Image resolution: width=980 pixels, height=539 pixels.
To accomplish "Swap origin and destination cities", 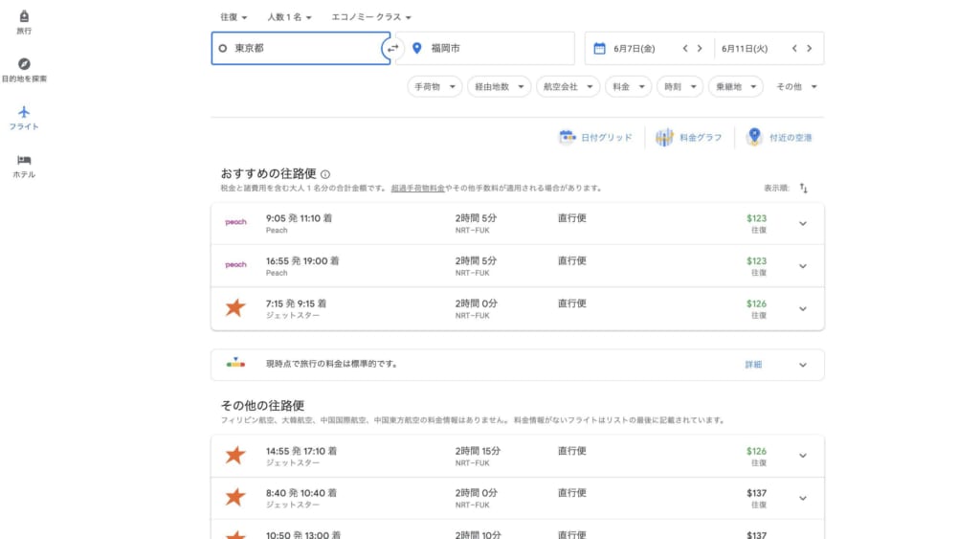I will pyautogui.click(x=392, y=48).
